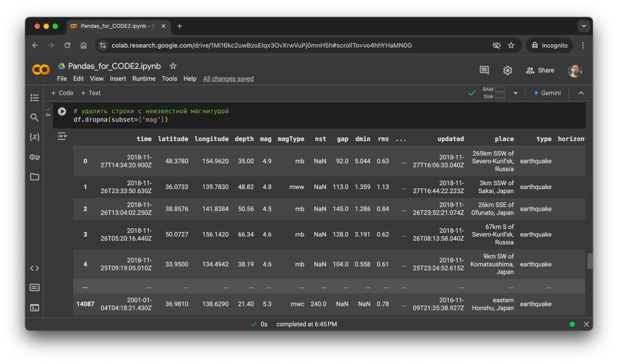Open the secrets key panel
This screenshot has height=364, width=618.
click(34, 157)
